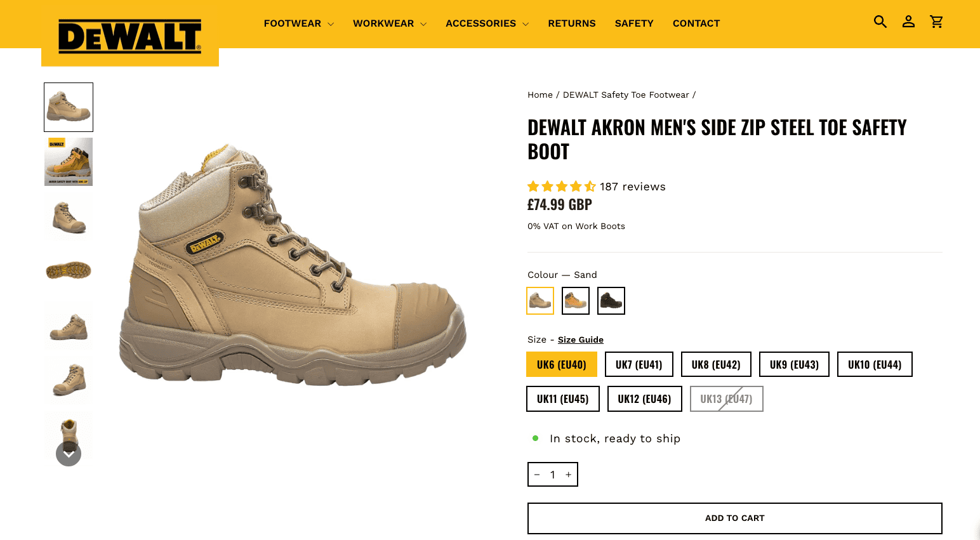Open the search icon in header
Screen dimensions: 980x540
880,22
